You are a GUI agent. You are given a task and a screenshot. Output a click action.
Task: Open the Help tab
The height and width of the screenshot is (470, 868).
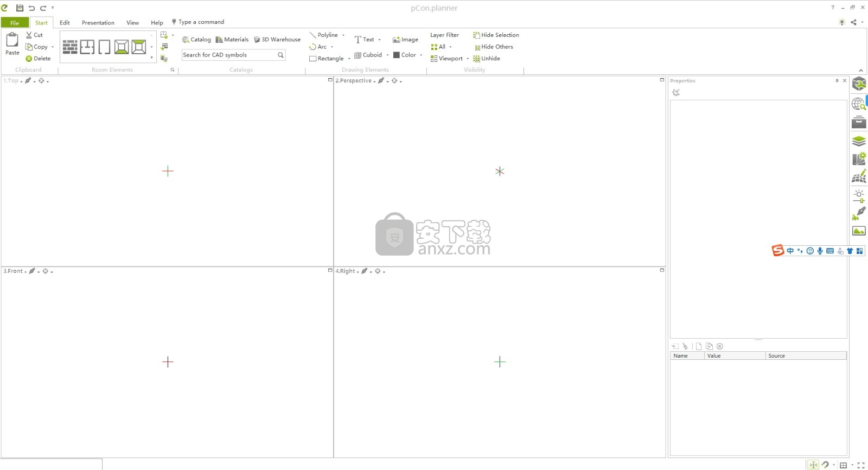click(x=157, y=22)
